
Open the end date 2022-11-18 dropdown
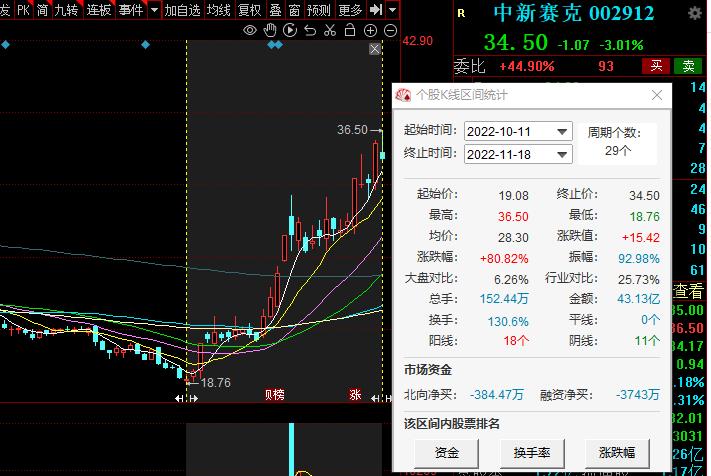point(561,155)
